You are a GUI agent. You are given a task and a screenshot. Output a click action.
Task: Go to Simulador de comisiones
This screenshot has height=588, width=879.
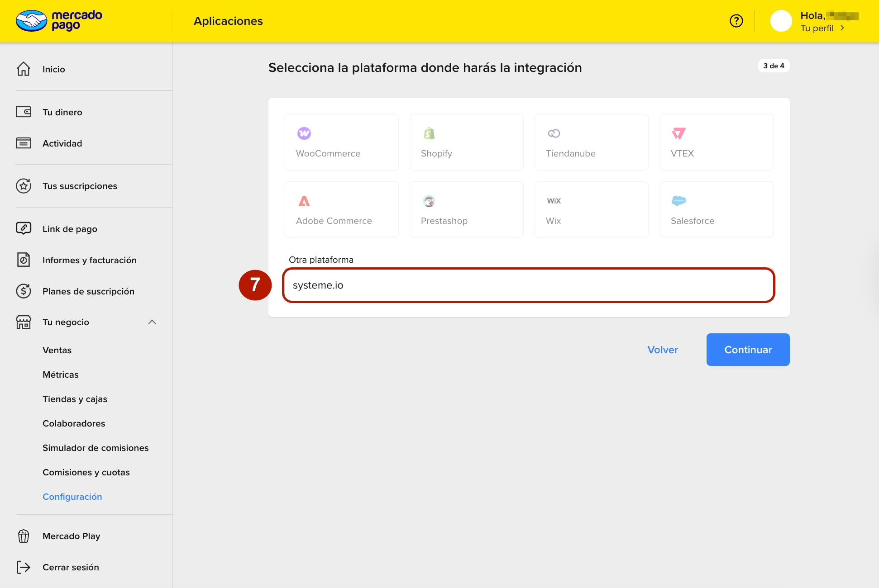96,448
